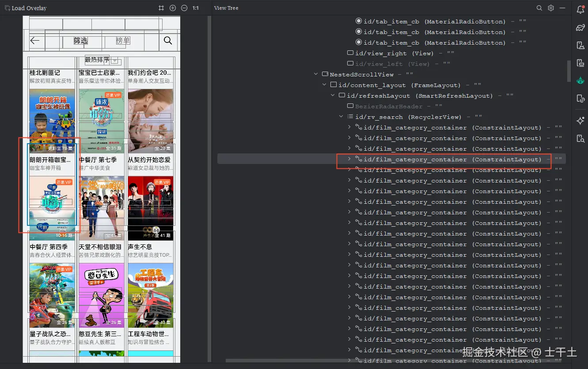
Task: Click the 憨豆先生 cartoon poster thumbnail
Action: (x=101, y=295)
